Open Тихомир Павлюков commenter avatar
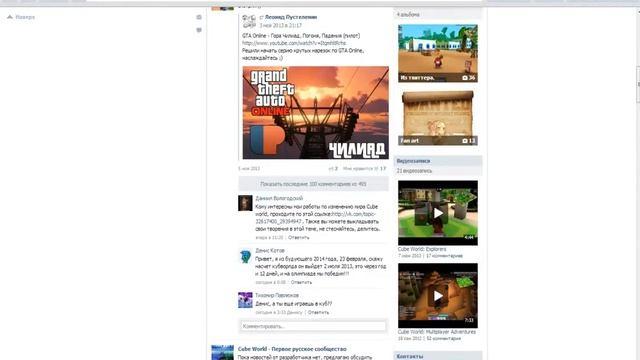Viewport: 640px width, 360px height. coord(245,300)
